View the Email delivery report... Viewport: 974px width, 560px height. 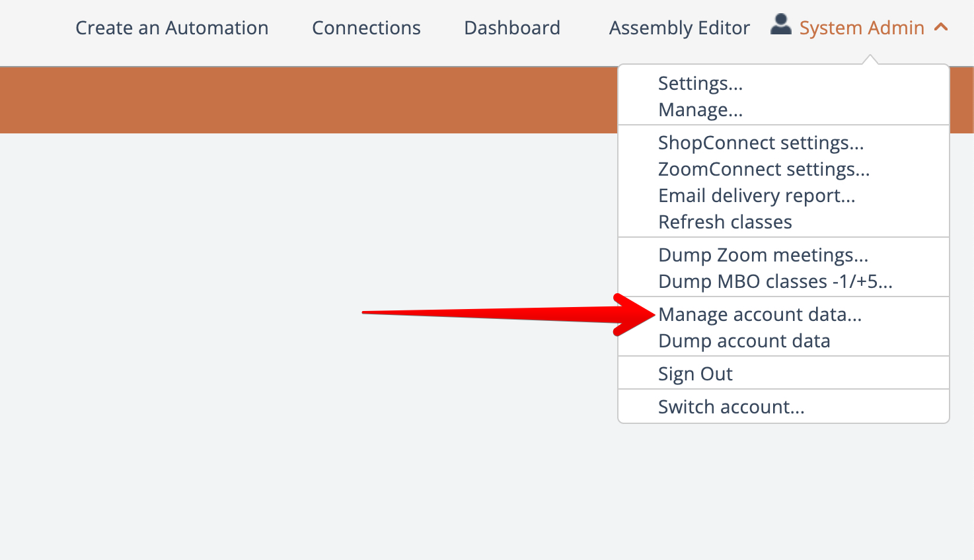coord(757,196)
